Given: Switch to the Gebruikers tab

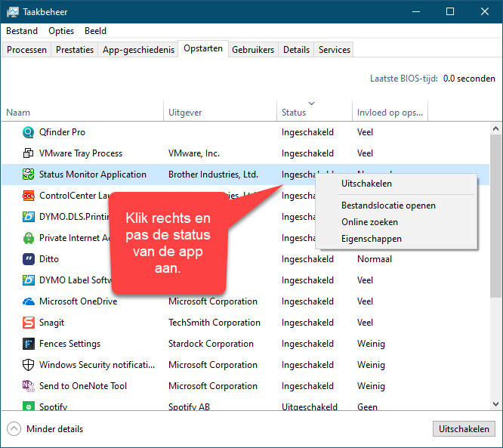Looking at the screenshot, I should pos(253,50).
